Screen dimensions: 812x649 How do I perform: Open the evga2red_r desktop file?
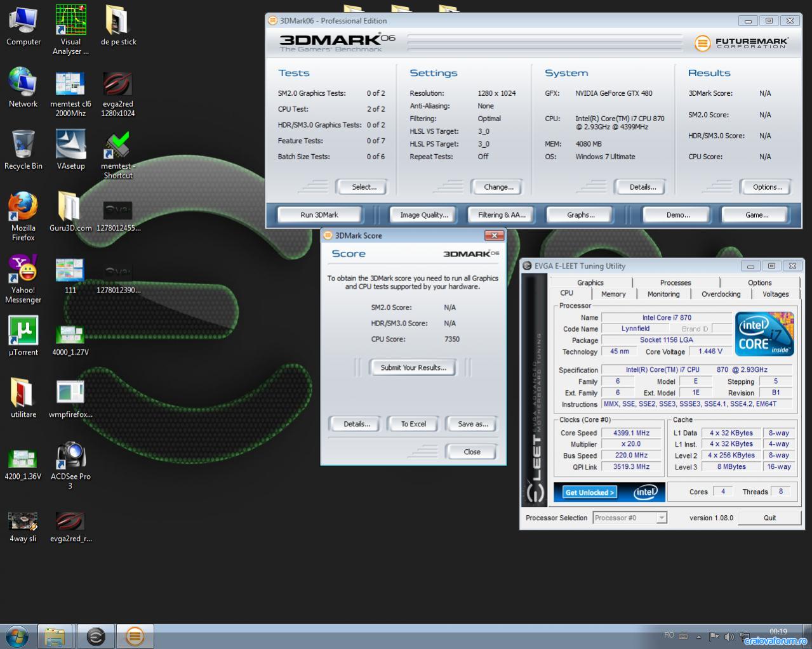70,527
